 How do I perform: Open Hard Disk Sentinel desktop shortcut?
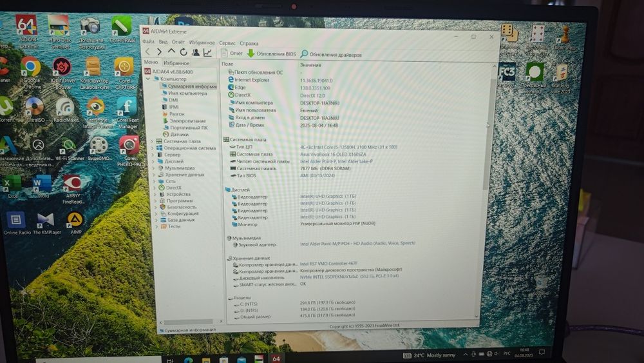(x=59, y=32)
